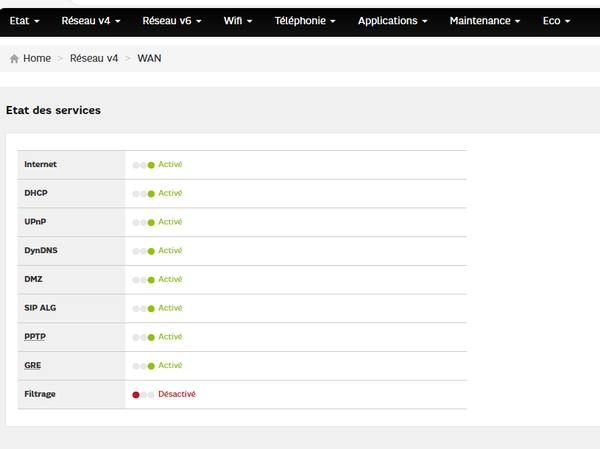Viewport: 600px width, 449px height.
Task: Click the SIP ALG status indicator
Action: [143, 309]
